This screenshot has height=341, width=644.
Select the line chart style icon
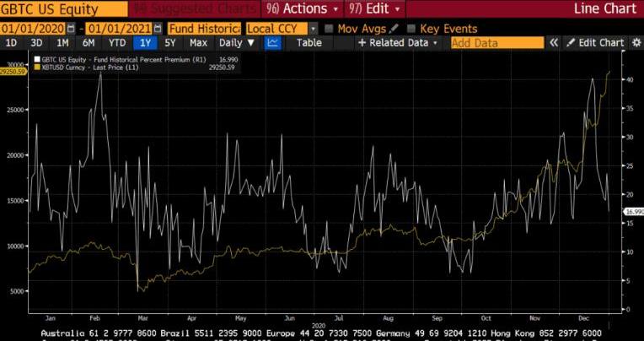point(272,43)
